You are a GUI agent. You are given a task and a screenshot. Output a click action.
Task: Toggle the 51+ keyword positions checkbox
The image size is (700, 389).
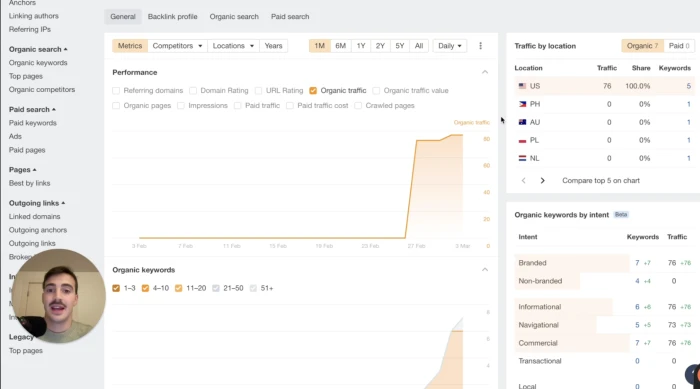point(253,289)
